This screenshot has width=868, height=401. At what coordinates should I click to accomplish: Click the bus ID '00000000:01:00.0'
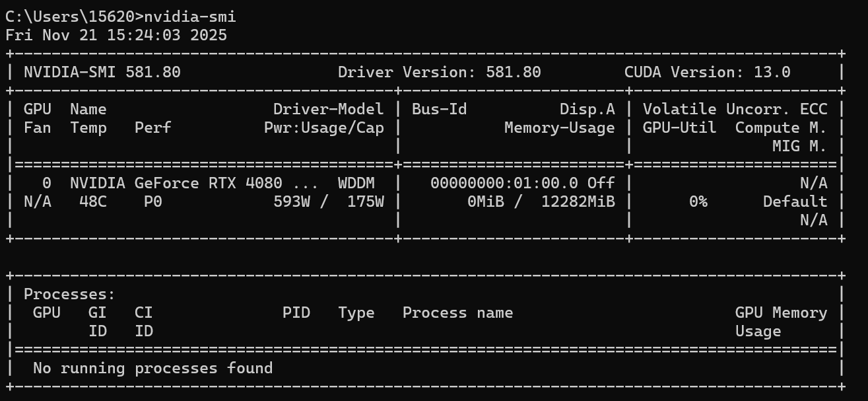504,183
